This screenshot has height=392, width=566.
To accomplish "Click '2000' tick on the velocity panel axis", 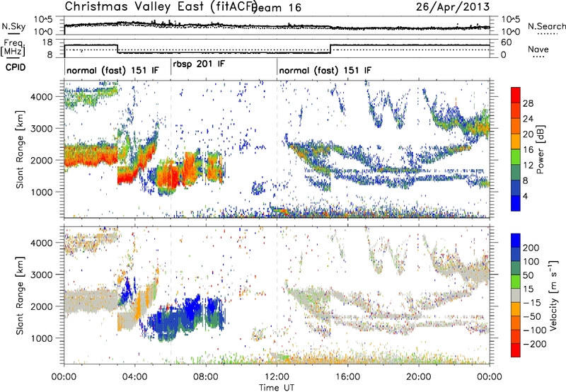I will click(x=42, y=306).
